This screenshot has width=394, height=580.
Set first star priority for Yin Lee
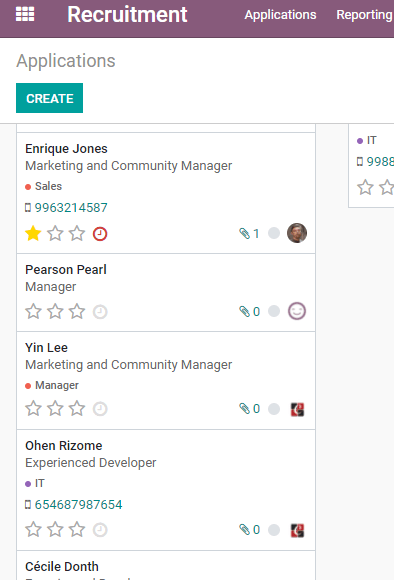(33, 409)
